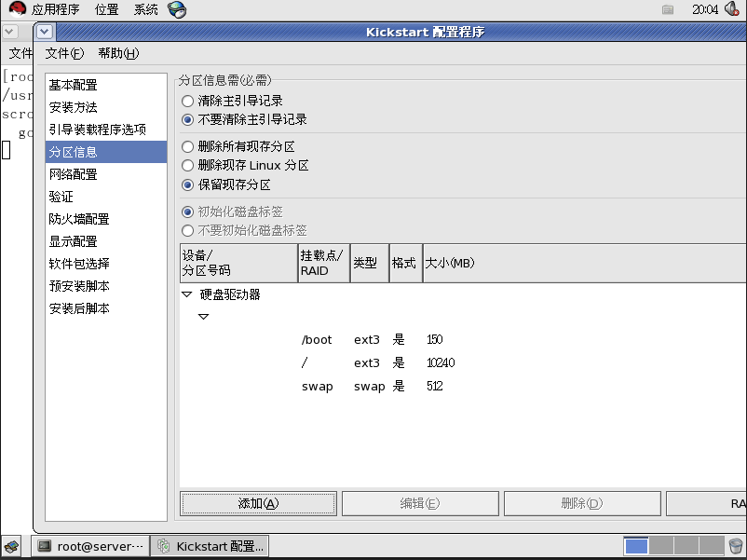Collapse the unnamed drive sub-node triangle
The image size is (747, 560).
coord(203,317)
